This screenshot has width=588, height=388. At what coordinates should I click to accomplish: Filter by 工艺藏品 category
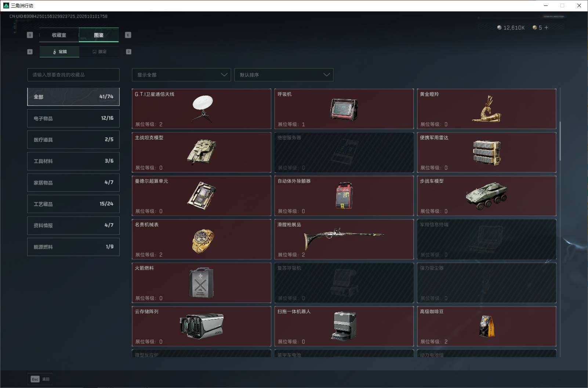[x=73, y=204]
